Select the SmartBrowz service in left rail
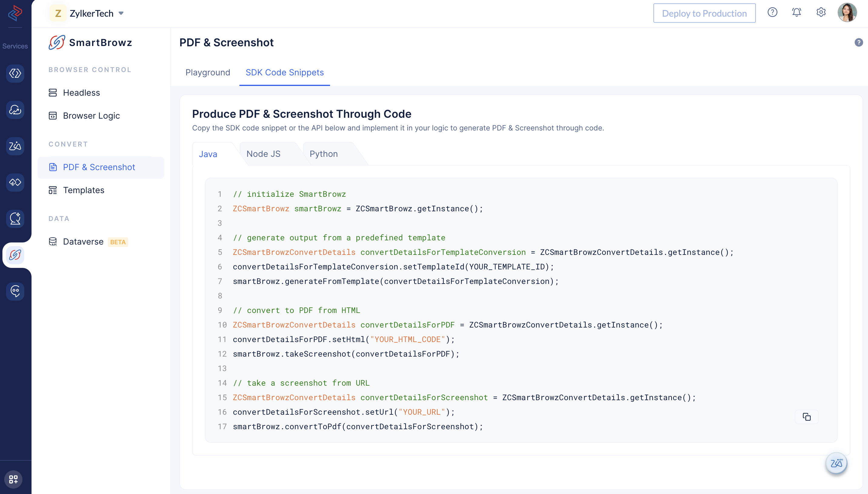 point(15,255)
